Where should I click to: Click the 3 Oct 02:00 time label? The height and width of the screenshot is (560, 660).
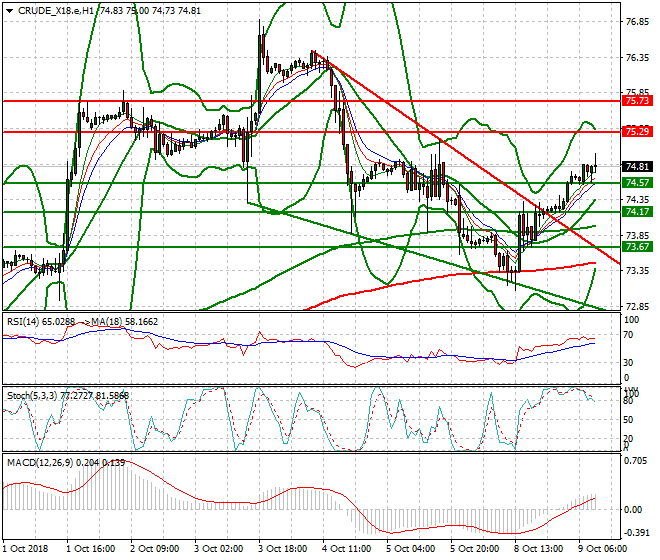tap(218, 549)
